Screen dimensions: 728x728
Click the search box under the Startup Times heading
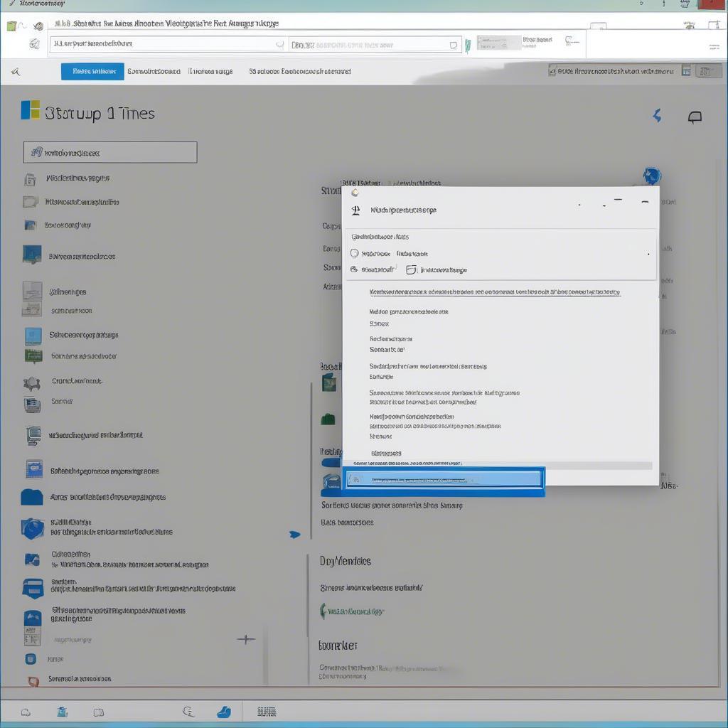coord(110,152)
